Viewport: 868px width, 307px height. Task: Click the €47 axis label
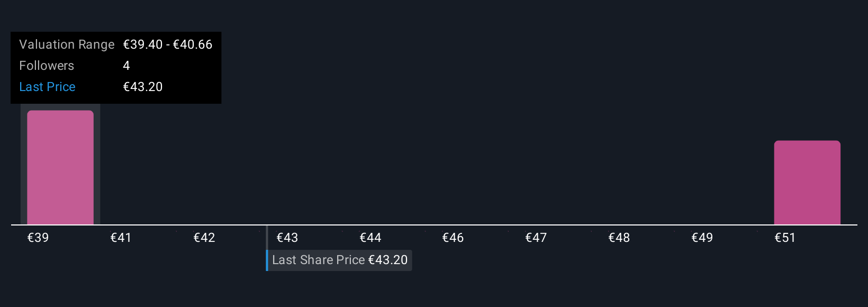[536, 238]
